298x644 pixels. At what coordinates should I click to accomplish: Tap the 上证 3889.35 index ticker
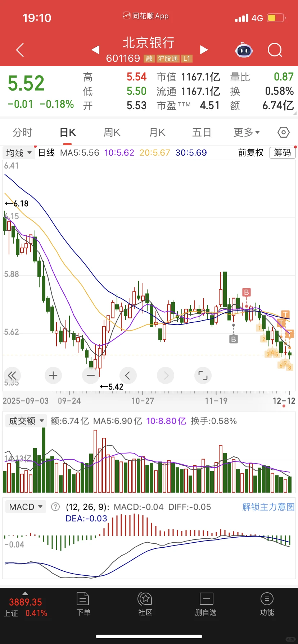pyautogui.click(x=25, y=607)
